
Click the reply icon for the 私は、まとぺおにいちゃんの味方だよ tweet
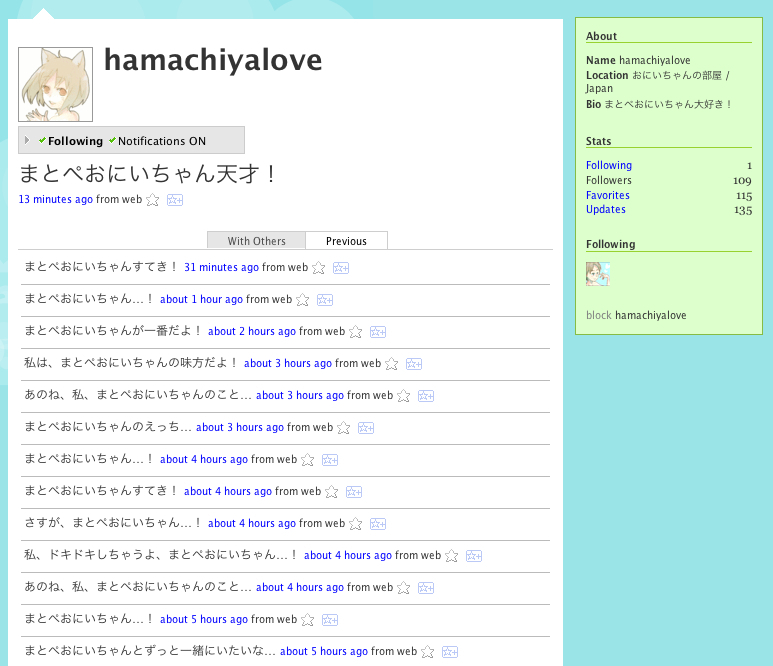click(414, 364)
